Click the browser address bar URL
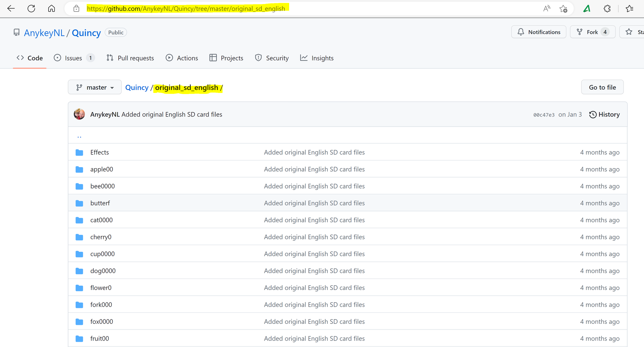Image resolution: width=644 pixels, height=347 pixels. coord(186,9)
